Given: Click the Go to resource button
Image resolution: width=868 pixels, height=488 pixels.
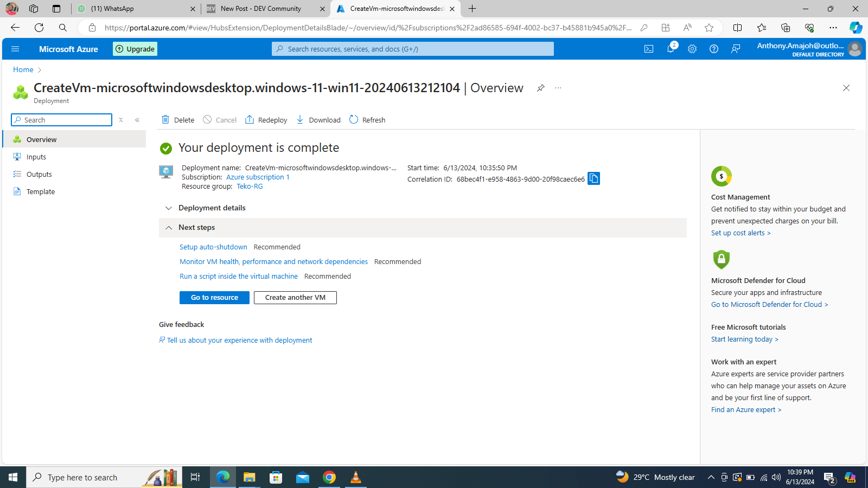Looking at the screenshot, I should (x=214, y=298).
